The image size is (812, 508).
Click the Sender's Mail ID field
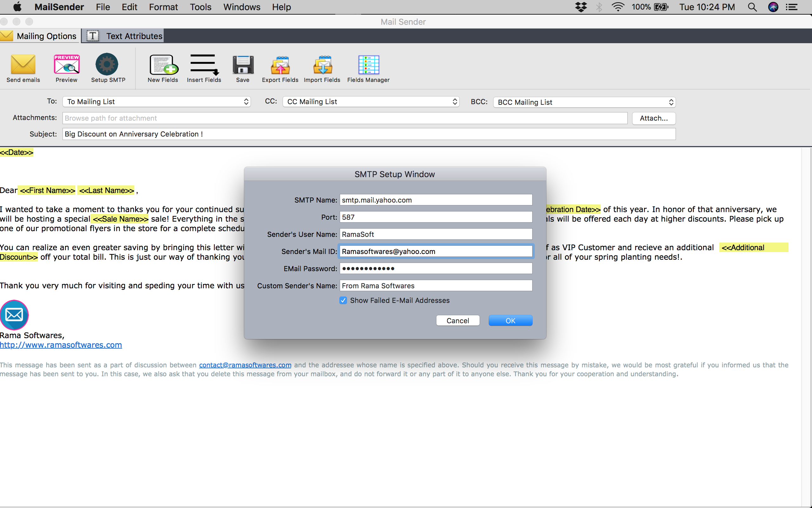(436, 251)
